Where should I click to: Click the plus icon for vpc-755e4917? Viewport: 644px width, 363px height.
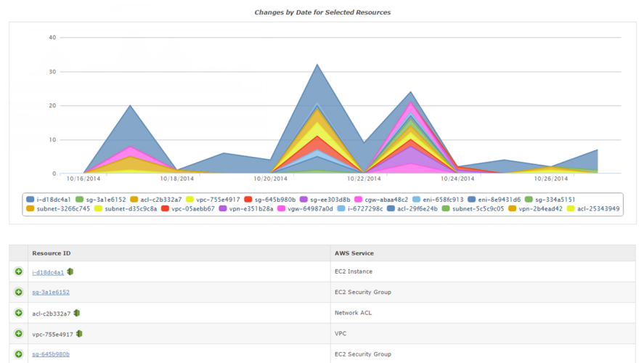pos(18,334)
